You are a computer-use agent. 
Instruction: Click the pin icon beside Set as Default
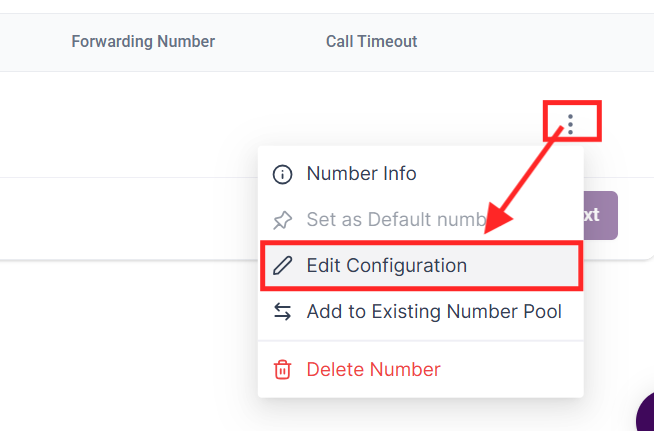coord(283,220)
